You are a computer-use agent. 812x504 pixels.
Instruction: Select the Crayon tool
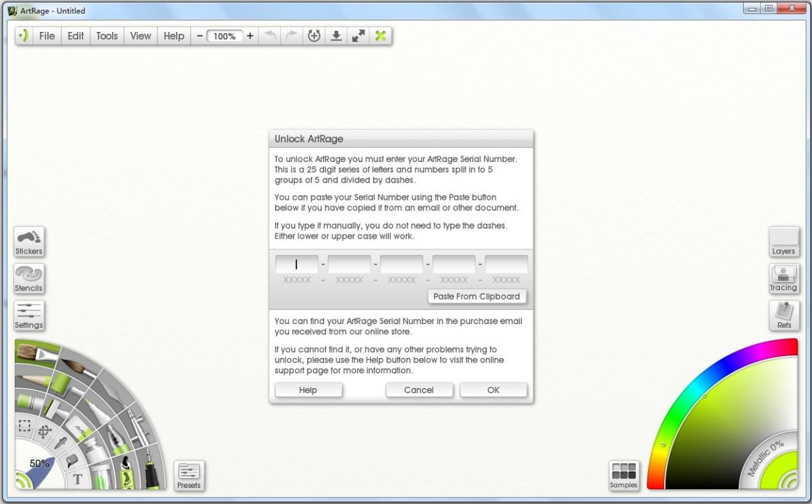pos(29,402)
